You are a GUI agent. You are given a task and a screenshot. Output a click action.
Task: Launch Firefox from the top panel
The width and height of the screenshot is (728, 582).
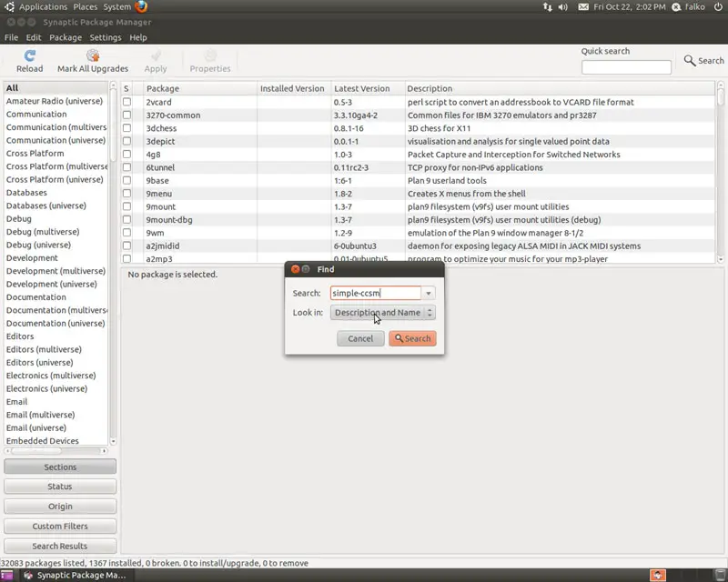point(141,6)
